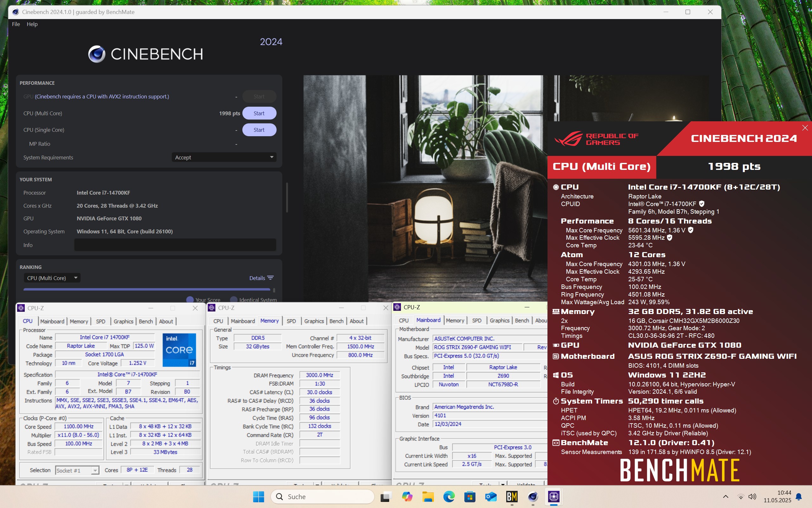Click the Your System panel scrollbar
This screenshot has height=508, width=812.
pos(287,197)
